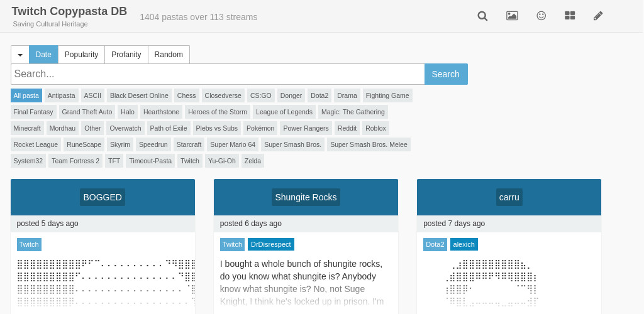The height and width of the screenshot is (314, 644).
Task: Pick the League of Legends tag
Action: pyautogui.click(x=284, y=112)
